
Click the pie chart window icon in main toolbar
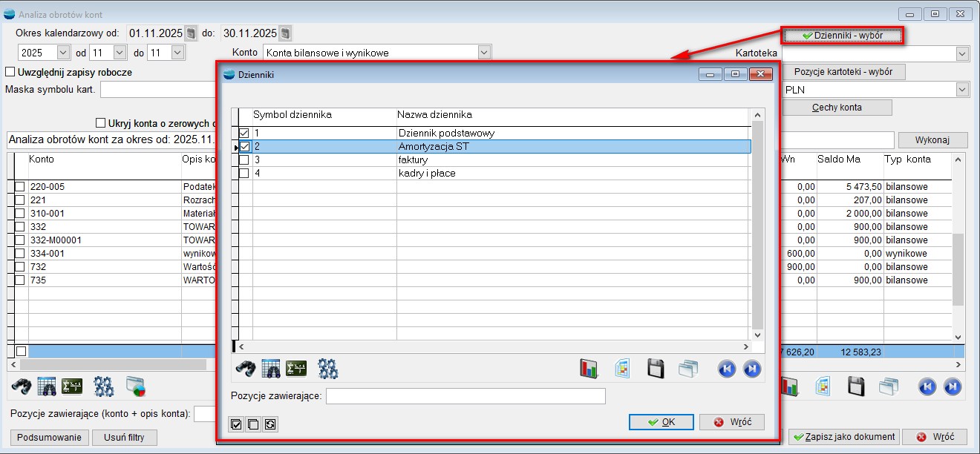[136, 386]
